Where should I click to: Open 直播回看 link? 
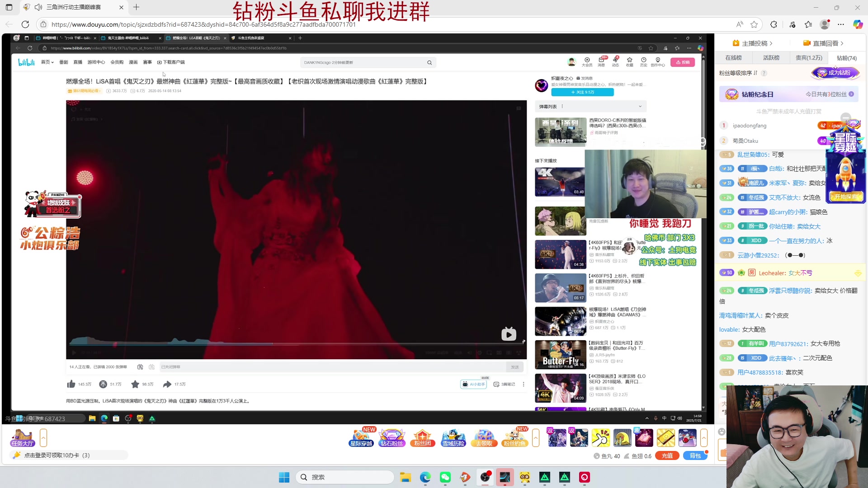click(x=823, y=43)
